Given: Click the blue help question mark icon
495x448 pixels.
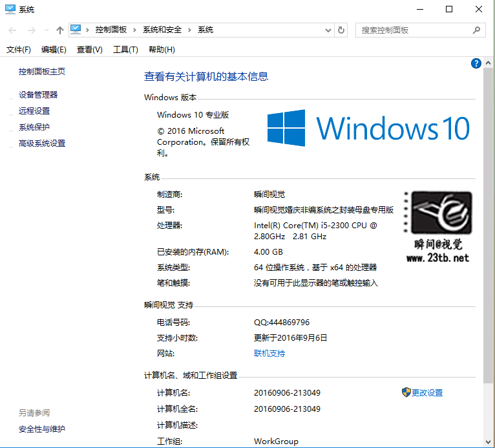Looking at the screenshot, I should [476, 63].
